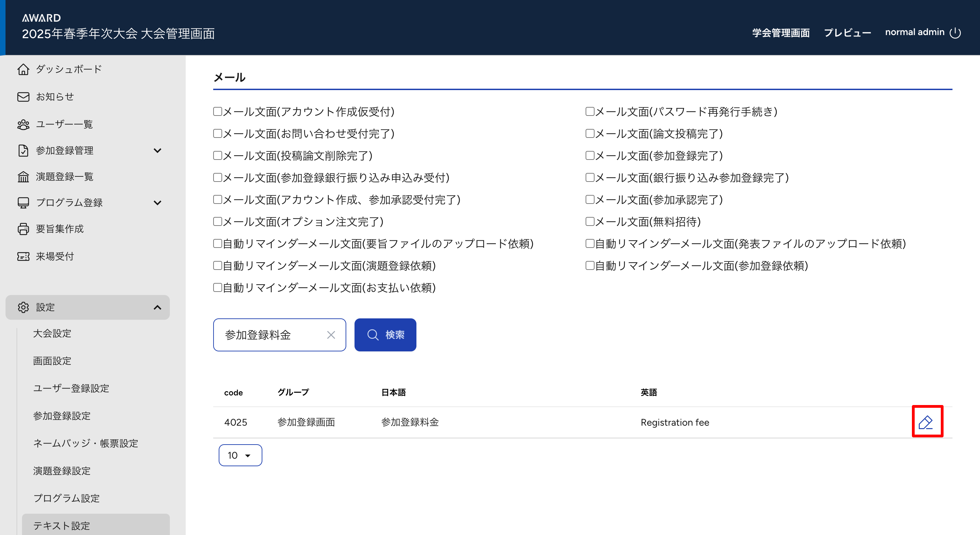Expand the プログラム登録 sidebar section

point(157,203)
